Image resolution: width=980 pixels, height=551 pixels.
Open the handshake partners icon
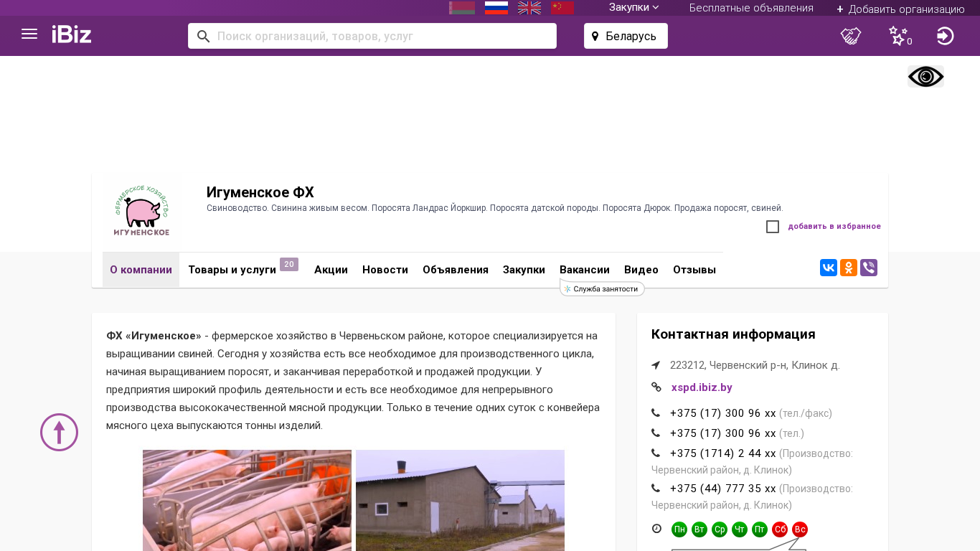coord(851,36)
